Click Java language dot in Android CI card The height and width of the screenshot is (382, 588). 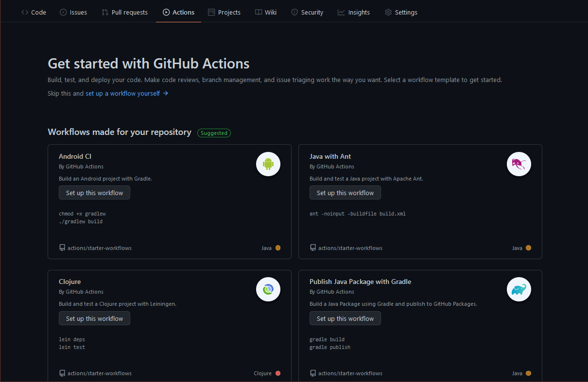click(x=278, y=248)
